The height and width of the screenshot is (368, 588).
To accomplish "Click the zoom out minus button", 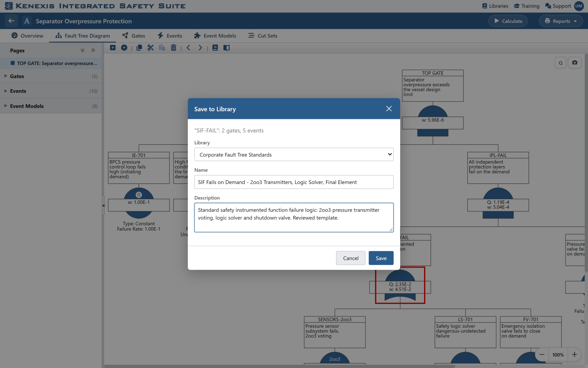I will tap(542, 355).
